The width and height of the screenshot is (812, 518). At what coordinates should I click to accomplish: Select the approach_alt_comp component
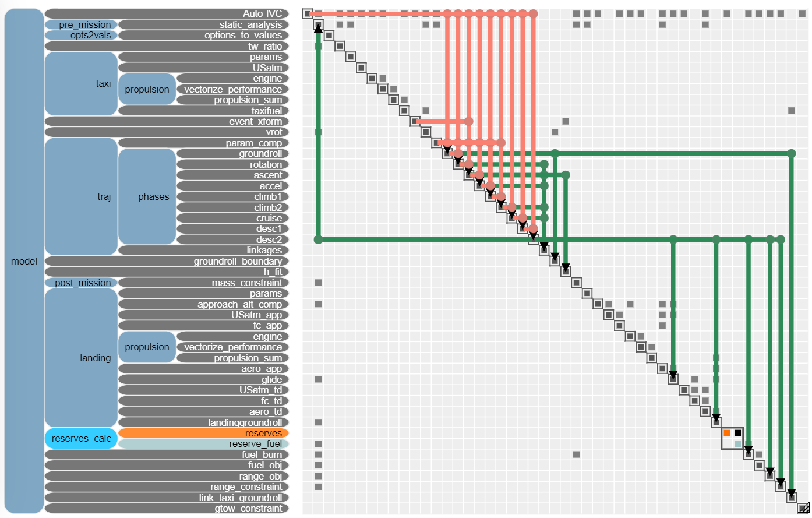203,304
